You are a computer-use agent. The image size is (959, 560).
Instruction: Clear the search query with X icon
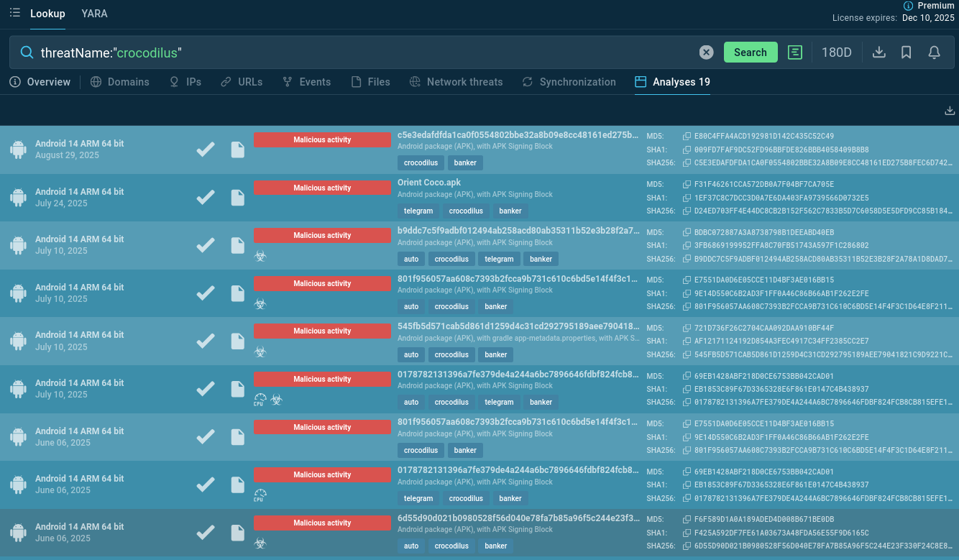[706, 52]
